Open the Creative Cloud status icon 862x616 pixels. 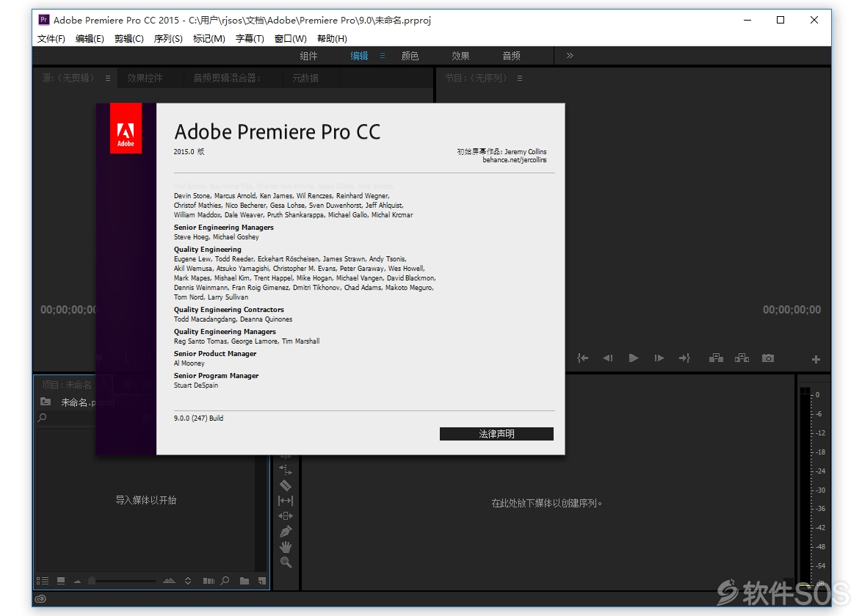40,599
